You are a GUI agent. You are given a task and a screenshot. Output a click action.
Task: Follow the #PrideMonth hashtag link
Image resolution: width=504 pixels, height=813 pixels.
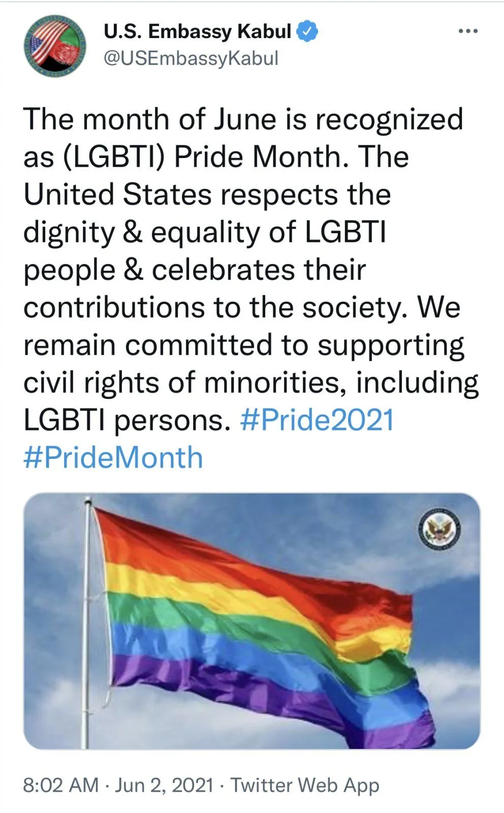[x=113, y=458]
